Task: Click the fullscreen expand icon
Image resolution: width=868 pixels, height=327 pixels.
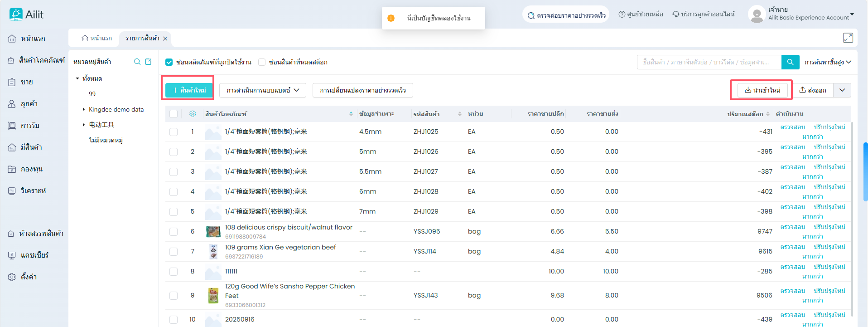Action: coord(848,38)
